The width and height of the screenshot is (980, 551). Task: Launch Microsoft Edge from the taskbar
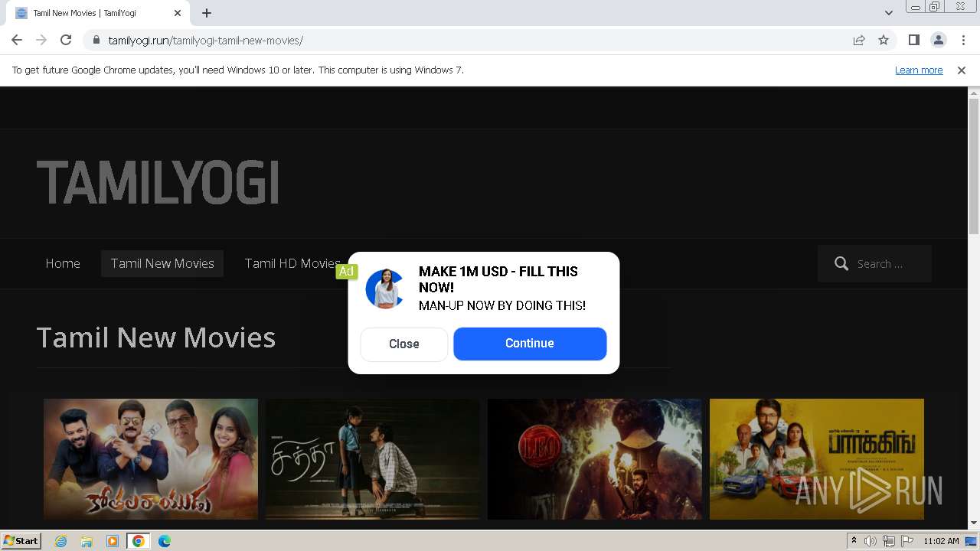coord(165,541)
